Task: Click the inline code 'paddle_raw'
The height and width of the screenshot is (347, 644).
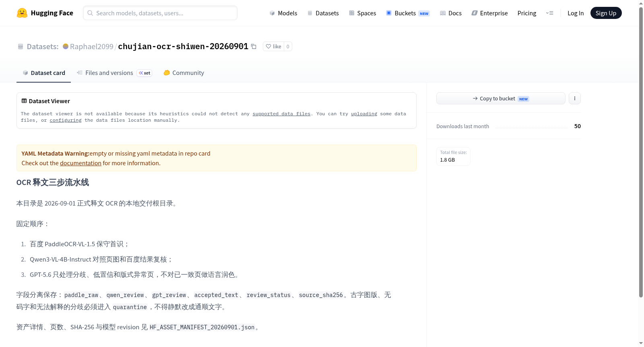Action: pyautogui.click(x=81, y=295)
